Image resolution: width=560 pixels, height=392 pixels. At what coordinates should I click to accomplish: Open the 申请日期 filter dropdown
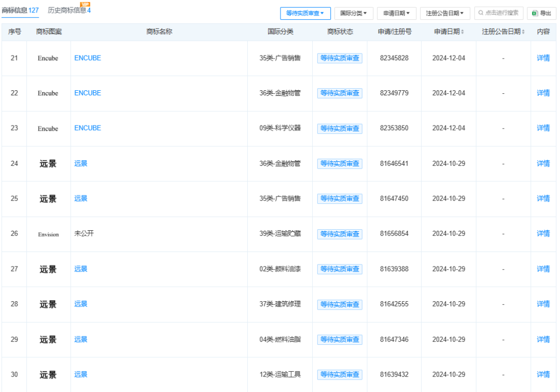(397, 13)
